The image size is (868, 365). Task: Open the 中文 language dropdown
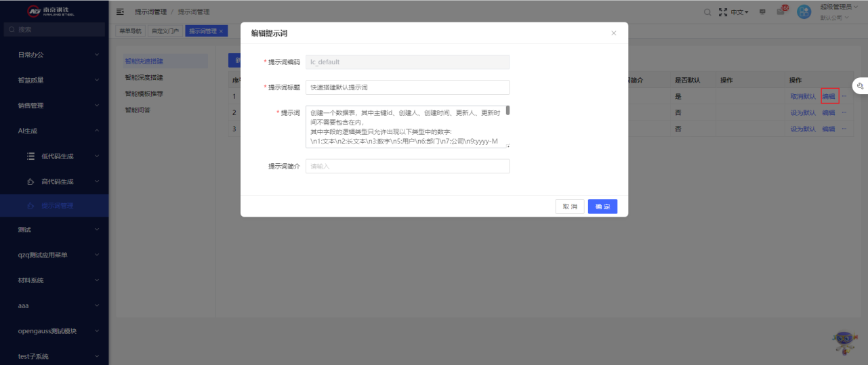pos(739,12)
